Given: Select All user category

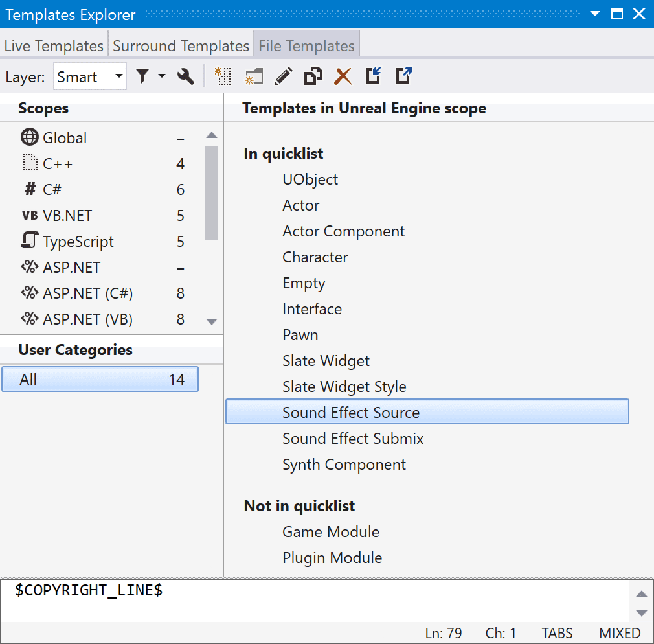Looking at the screenshot, I should click(x=100, y=379).
